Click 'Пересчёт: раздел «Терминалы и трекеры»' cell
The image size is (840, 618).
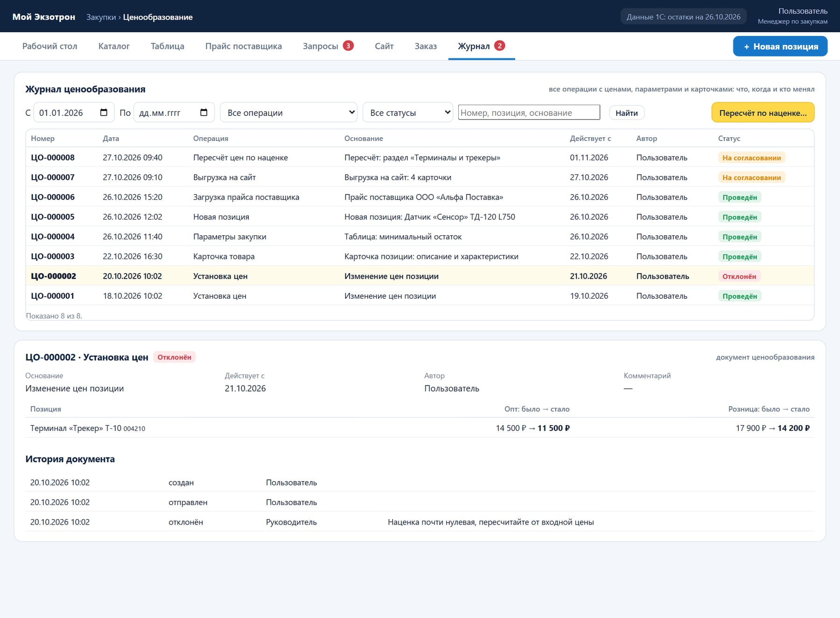(422, 157)
